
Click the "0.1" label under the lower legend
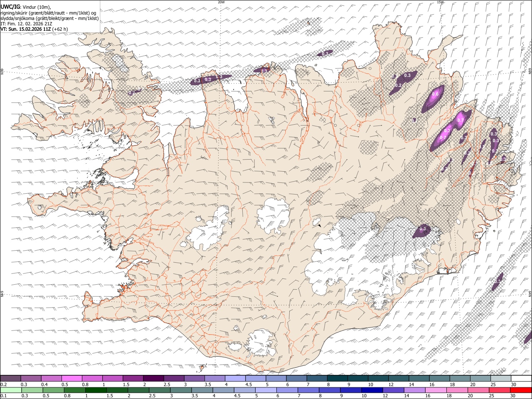(x=3, y=396)
